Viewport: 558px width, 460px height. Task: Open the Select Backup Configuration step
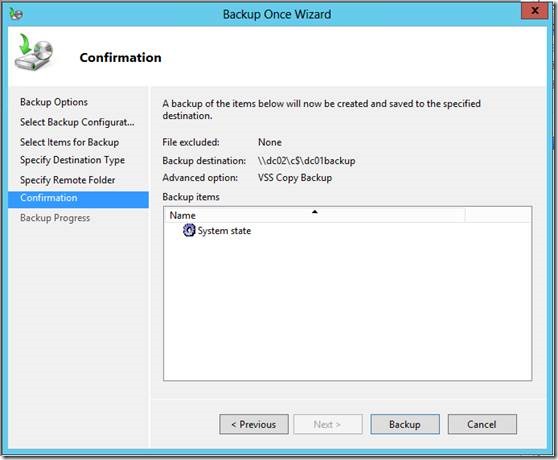(x=77, y=122)
